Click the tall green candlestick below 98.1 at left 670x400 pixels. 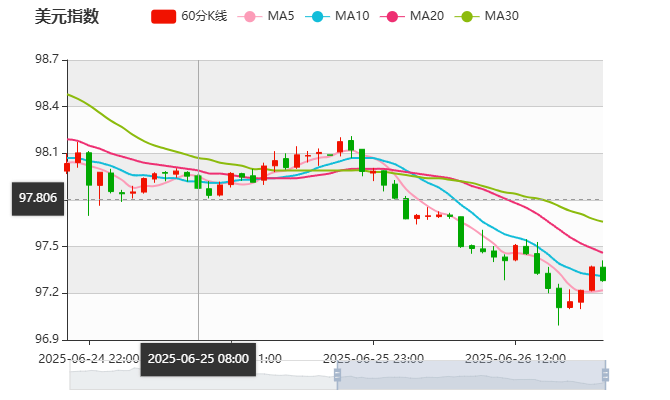[89, 169]
